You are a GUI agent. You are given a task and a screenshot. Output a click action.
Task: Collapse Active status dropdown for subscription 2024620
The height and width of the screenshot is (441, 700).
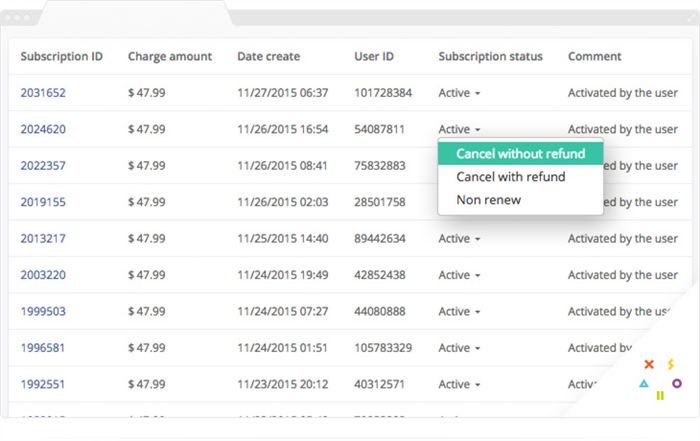[x=459, y=129]
